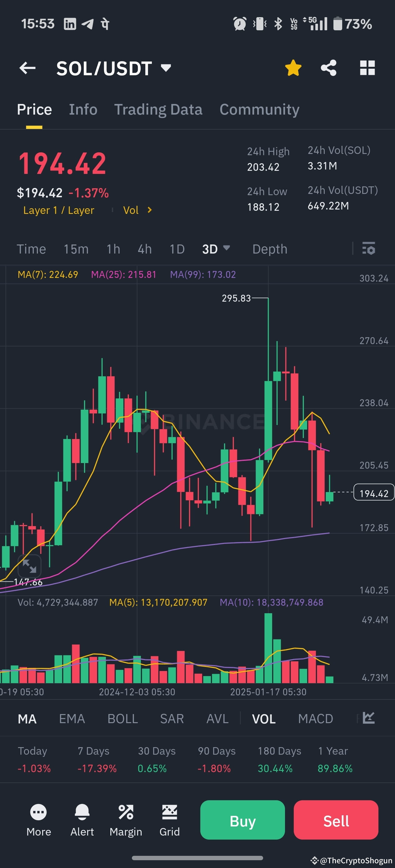395x868 pixels.
Task: Open chart settings icon next to Depth
Action: pos(368,248)
